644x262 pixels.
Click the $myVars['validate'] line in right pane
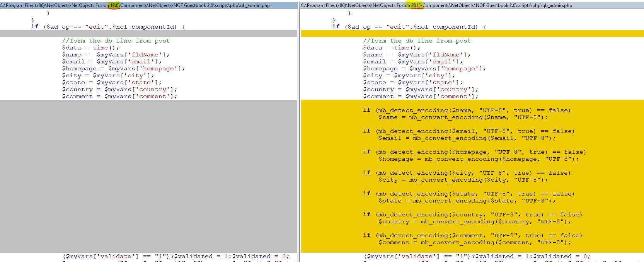coord(477,257)
